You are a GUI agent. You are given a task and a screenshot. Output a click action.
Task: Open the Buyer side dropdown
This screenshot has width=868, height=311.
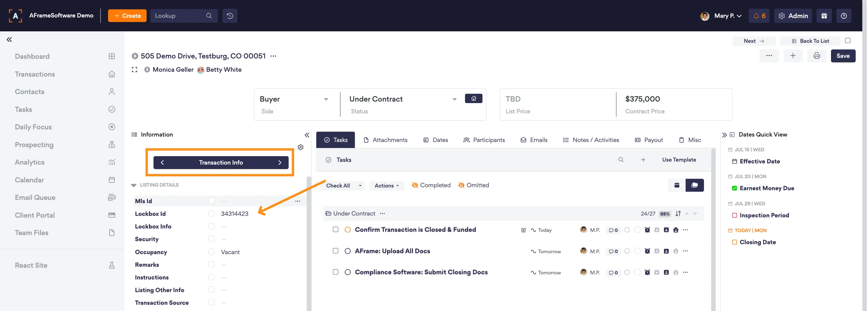(294, 99)
